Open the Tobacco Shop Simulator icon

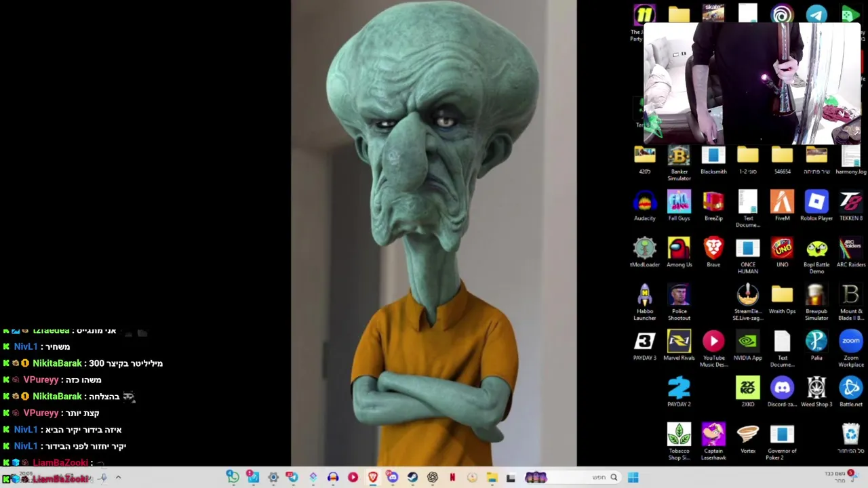pyautogui.click(x=679, y=441)
